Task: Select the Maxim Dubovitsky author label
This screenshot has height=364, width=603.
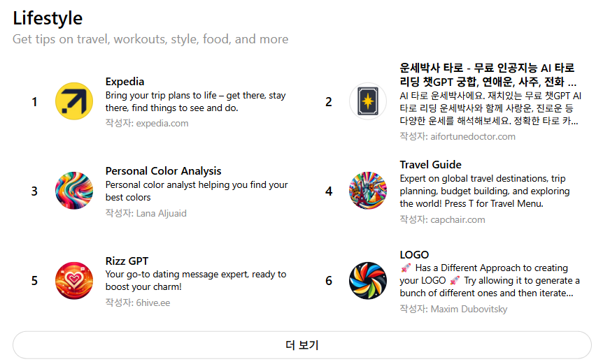Action: pos(453,309)
